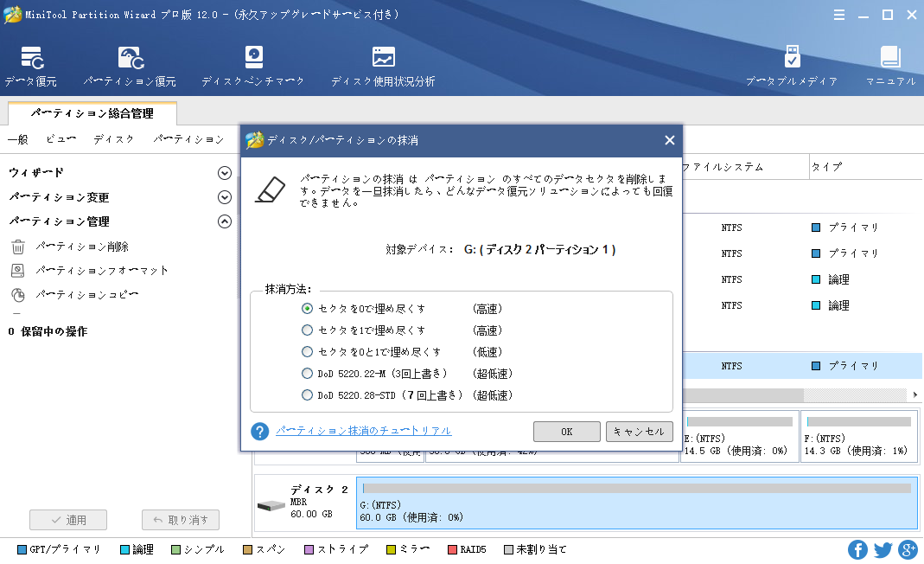Expand the パーティション変更 section
The image size is (924, 564).
tap(225, 197)
